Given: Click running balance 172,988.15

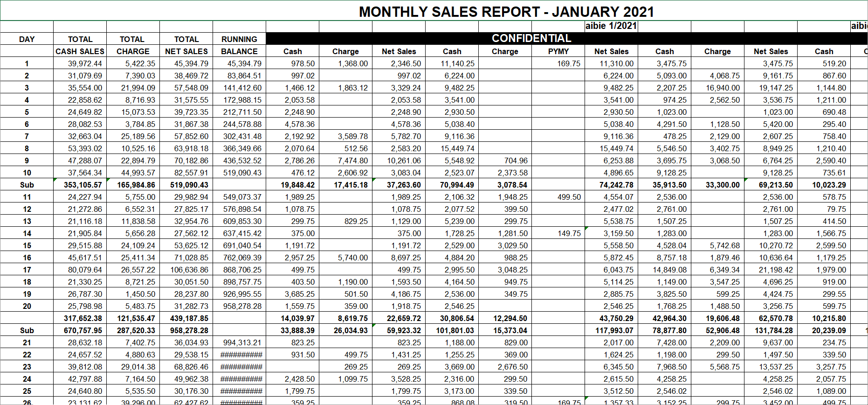Looking at the screenshot, I should point(239,100).
